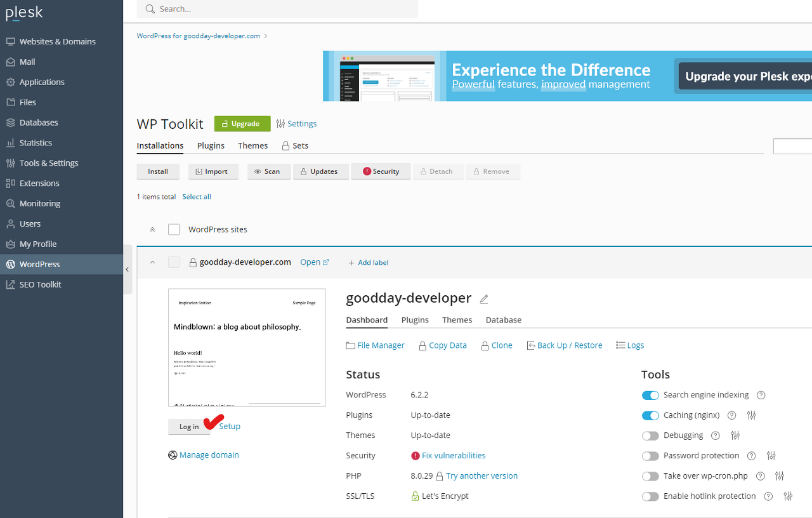The image size is (812, 518).
Task: Click the Mail envelope icon in sidebar
Action: pos(10,62)
